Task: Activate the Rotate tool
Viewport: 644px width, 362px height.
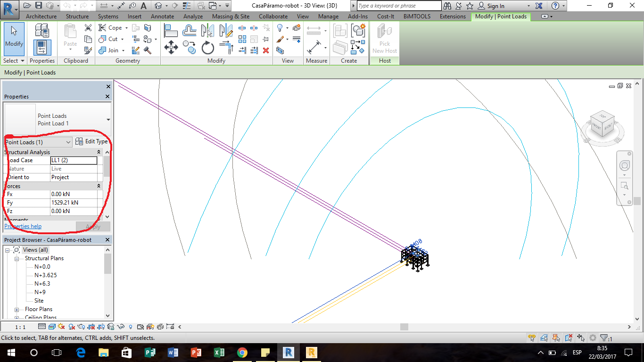Action: 207,48
